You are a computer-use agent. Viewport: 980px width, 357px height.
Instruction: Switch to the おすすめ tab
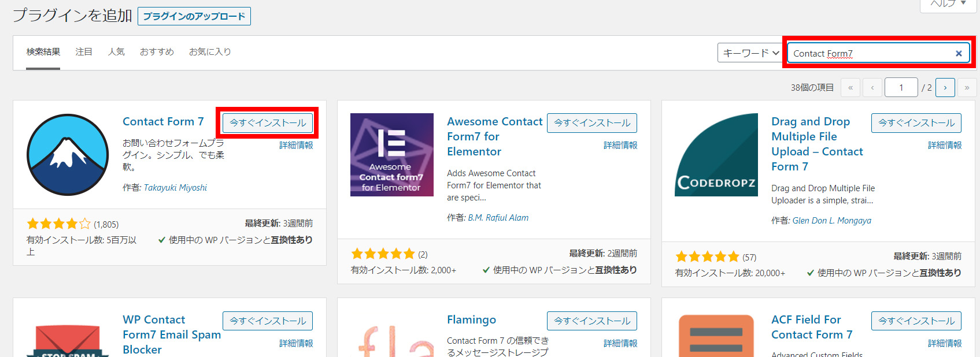157,52
